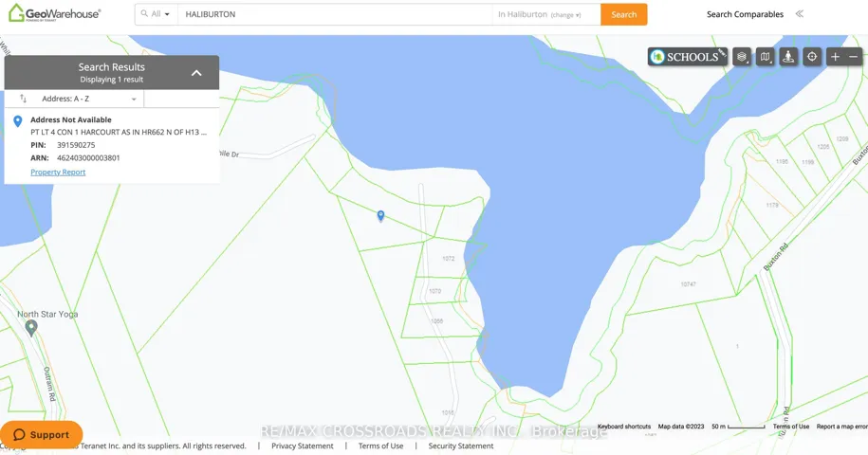Screen dimensions: 868x455
Task: Open the basemap type icon
Action: point(765,56)
